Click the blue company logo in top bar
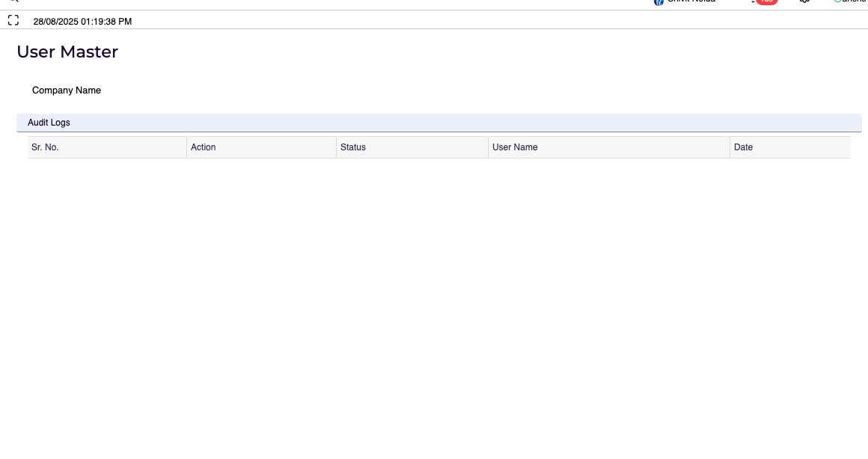 (x=658, y=2)
